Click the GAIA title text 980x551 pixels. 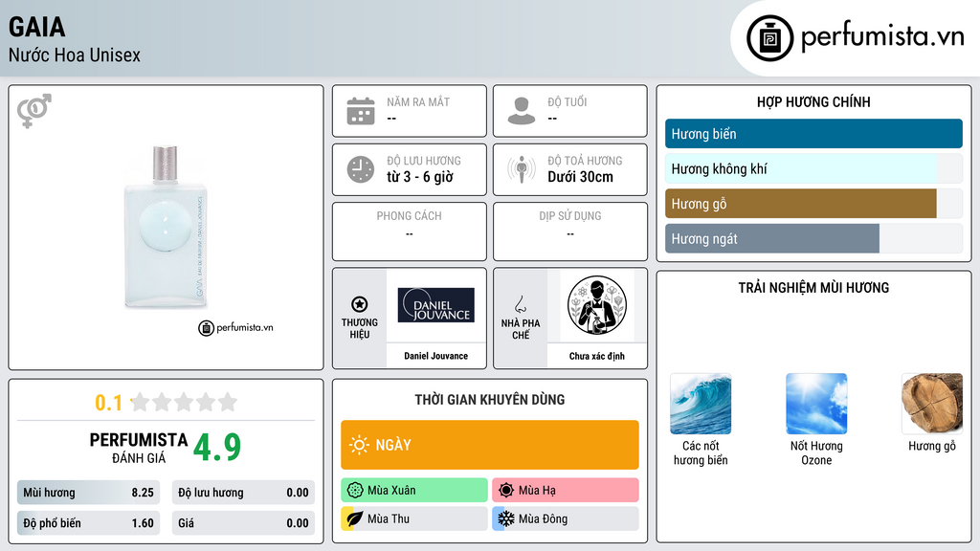37,27
